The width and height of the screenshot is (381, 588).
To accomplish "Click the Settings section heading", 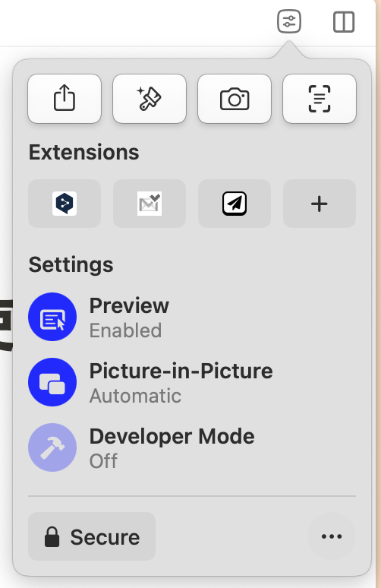I will point(71,264).
